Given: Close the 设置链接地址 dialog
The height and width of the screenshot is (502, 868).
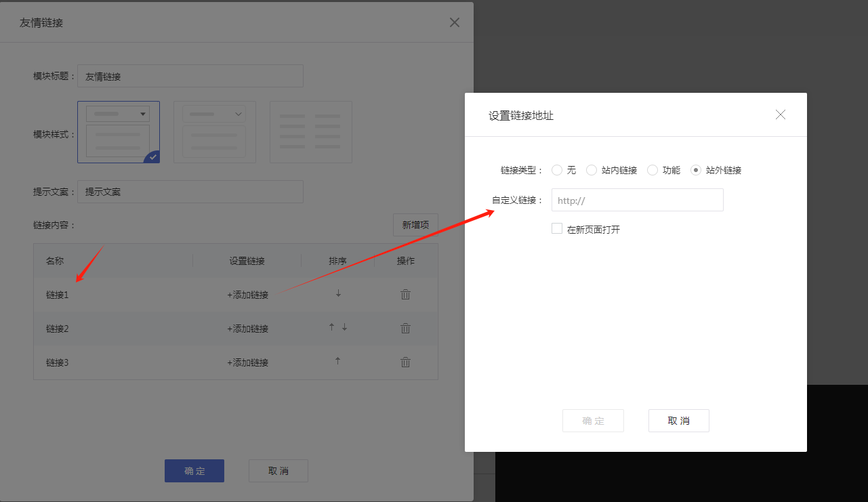Looking at the screenshot, I should click(x=781, y=114).
